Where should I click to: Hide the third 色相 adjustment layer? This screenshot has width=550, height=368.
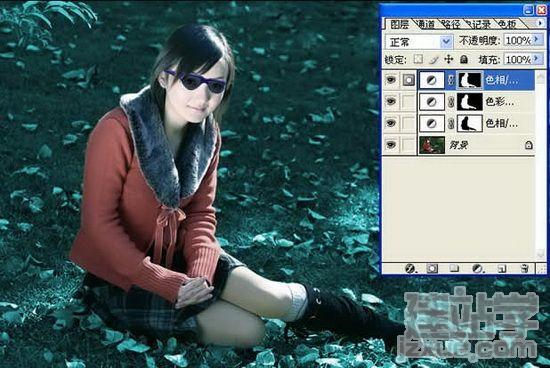point(391,123)
